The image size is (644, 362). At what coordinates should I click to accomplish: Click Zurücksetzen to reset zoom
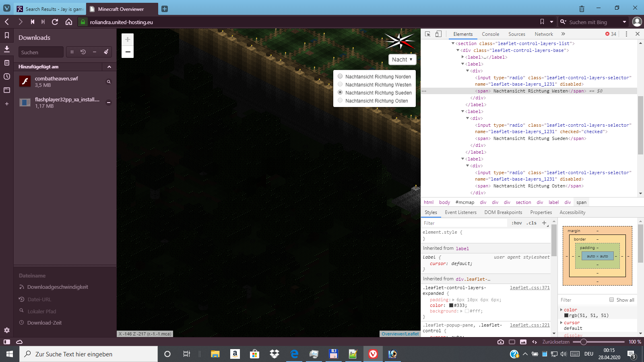pyautogui.click(x=556, y=342)
